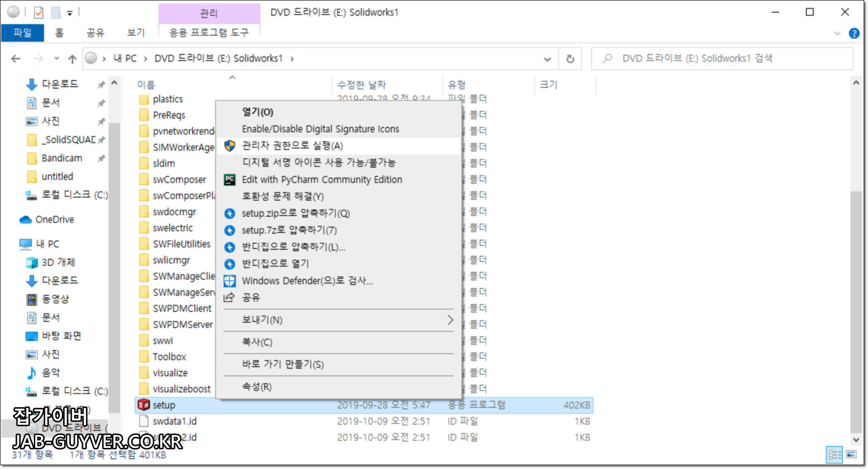Open the Bandicam folder in sidebar
The height and width of the screenshot is (469, 868).
coord(62,158)
